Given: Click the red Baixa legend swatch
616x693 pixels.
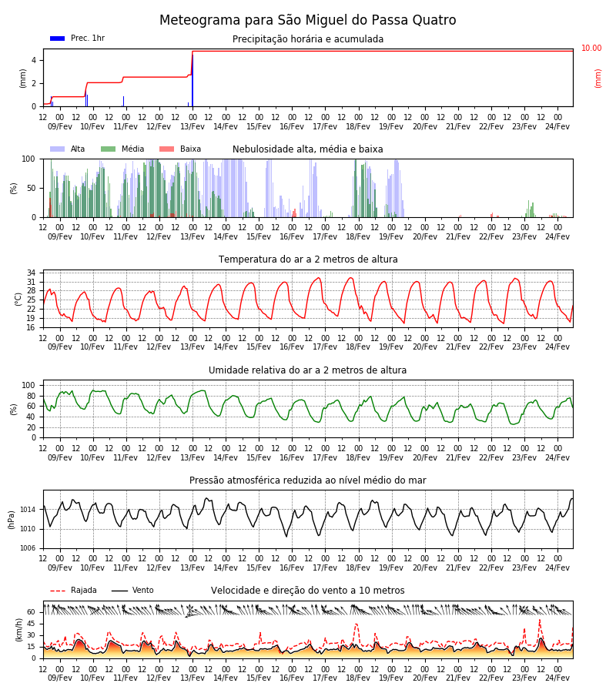Looking at the screenshot, I should tap(166, 149).
